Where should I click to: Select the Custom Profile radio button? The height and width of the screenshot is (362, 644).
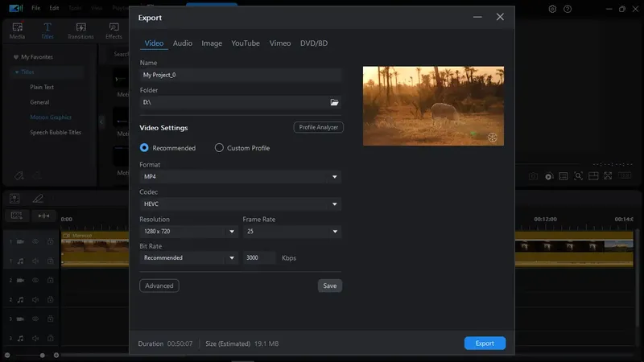pyautogui.click(x=219, y=148)
